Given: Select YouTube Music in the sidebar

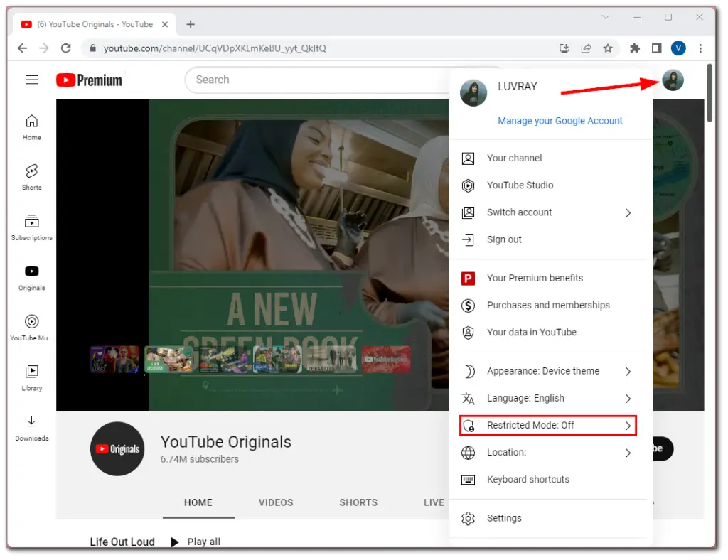Looking at the screenshot, I should point(31,328).
